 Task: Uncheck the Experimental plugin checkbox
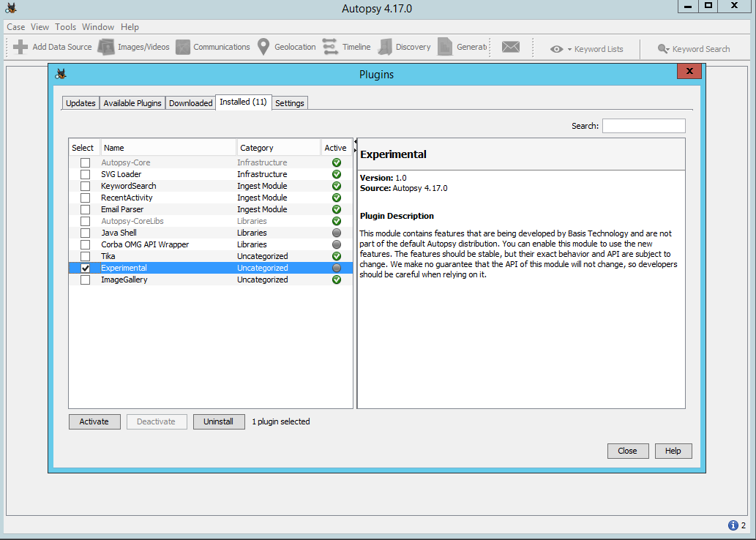coord(86,269)
